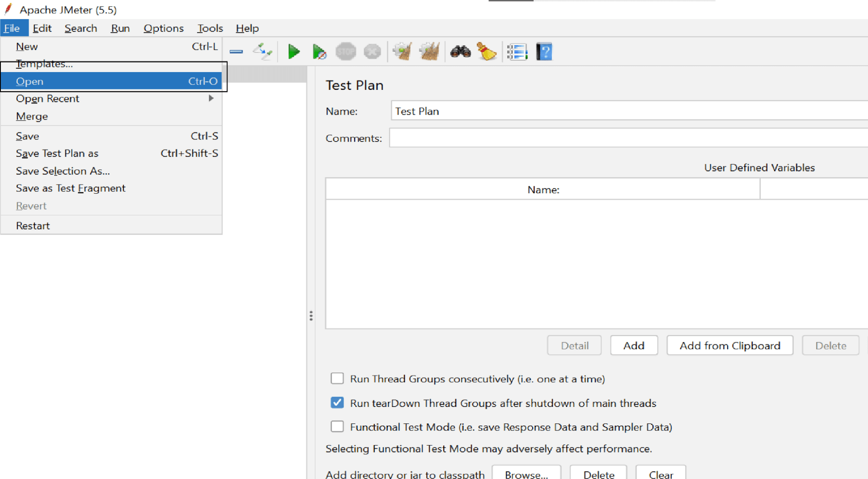Click the Toggle (eyedropper) toolbar icon
Screen dimensions: 868x479
pyautogui.click(x=263, y=52)
